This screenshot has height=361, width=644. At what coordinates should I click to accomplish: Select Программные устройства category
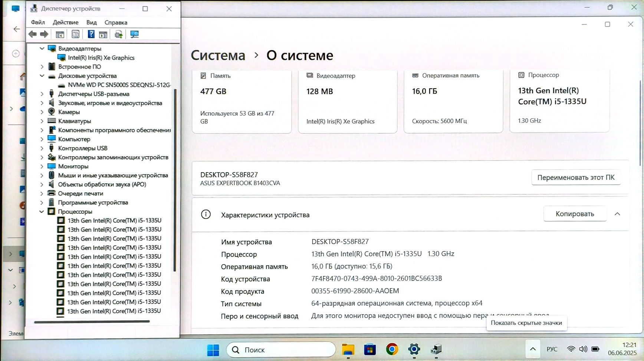point(93,203)
